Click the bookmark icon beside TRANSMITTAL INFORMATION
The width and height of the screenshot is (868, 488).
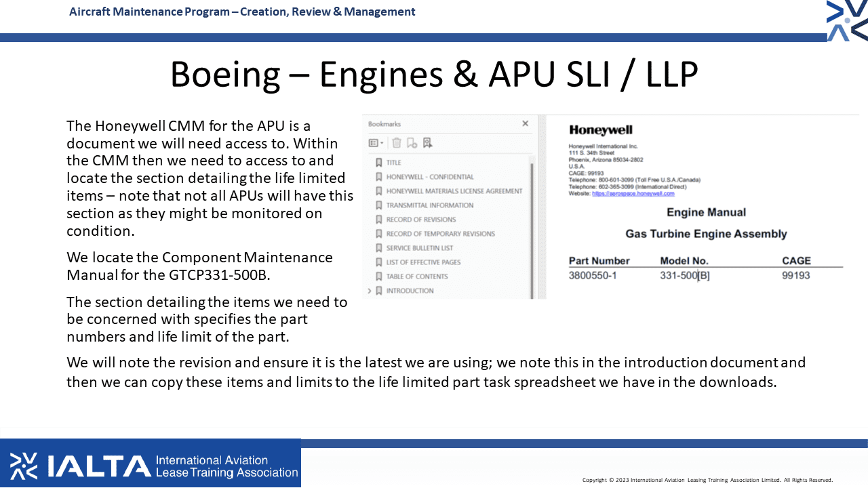point(379,205)
